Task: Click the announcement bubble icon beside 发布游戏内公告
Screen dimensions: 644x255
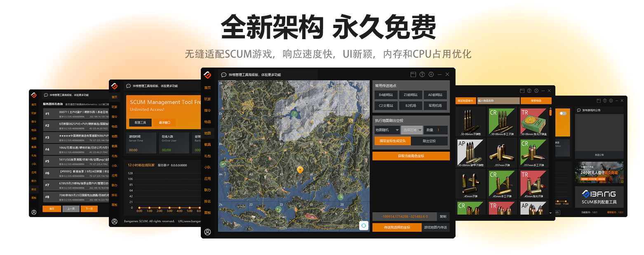Action: 579,110
